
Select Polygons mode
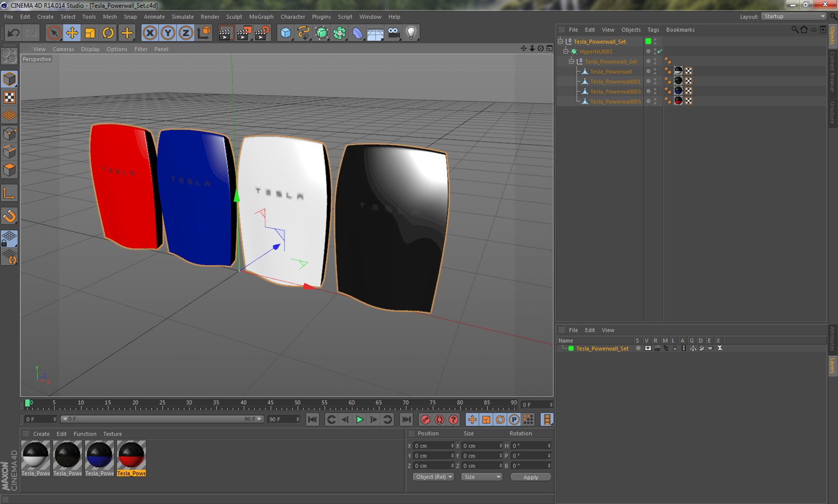[9, 170]
